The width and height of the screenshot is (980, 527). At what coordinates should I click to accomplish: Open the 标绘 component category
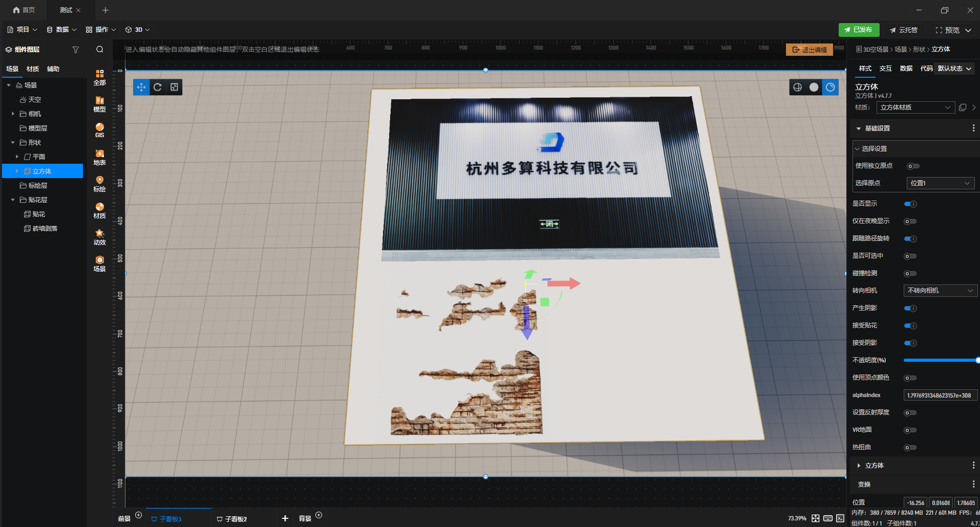[100, 184]
